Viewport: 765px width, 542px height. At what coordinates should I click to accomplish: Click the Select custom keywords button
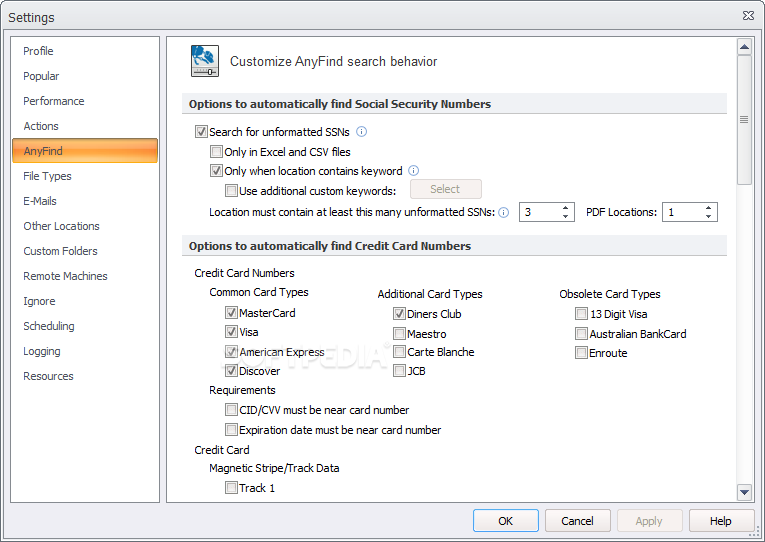[x=445, y=189]
